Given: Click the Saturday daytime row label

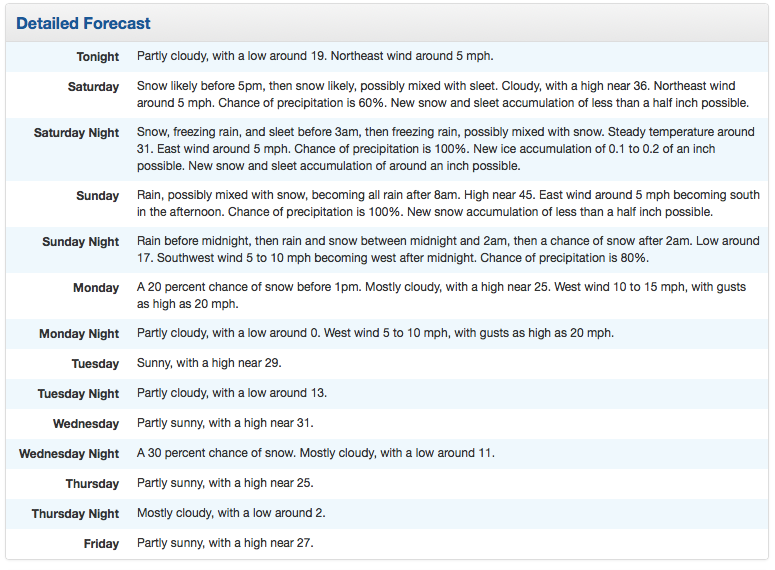Looking at the screenshot, I should [x=93, y=87].
